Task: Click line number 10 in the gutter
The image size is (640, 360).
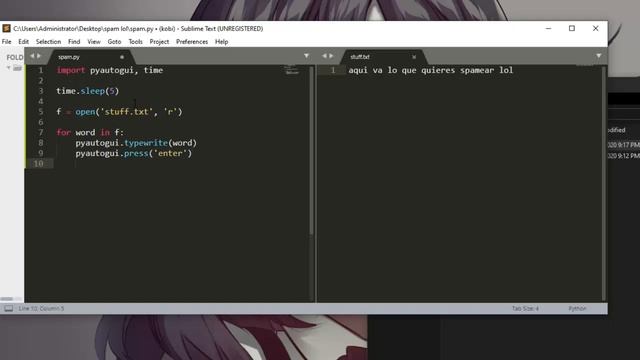Action: tap(38, 164)
